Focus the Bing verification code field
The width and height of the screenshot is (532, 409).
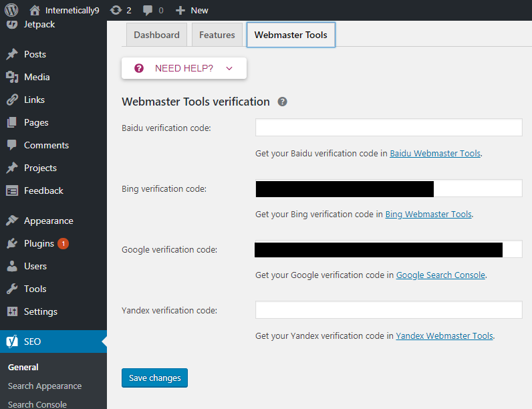click(x=389, y=188)
